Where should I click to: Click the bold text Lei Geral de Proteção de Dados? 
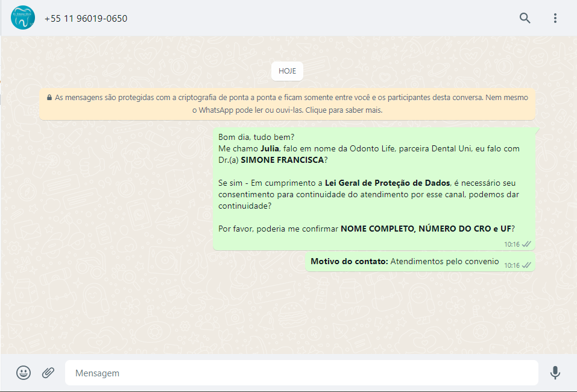point(388,183)
